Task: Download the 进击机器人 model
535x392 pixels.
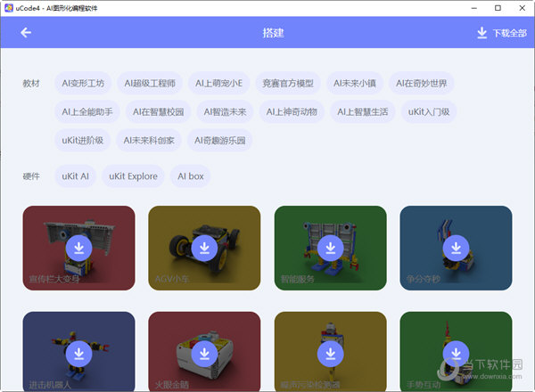Action: point(78,354)
